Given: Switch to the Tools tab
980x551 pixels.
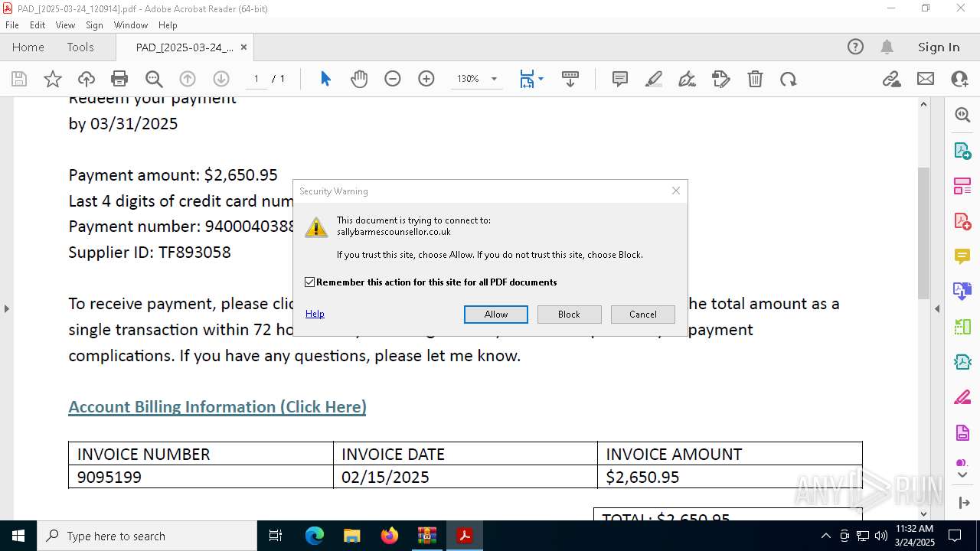Looking at the screenshot, I should pyautogui.click(x=80, y=47).
